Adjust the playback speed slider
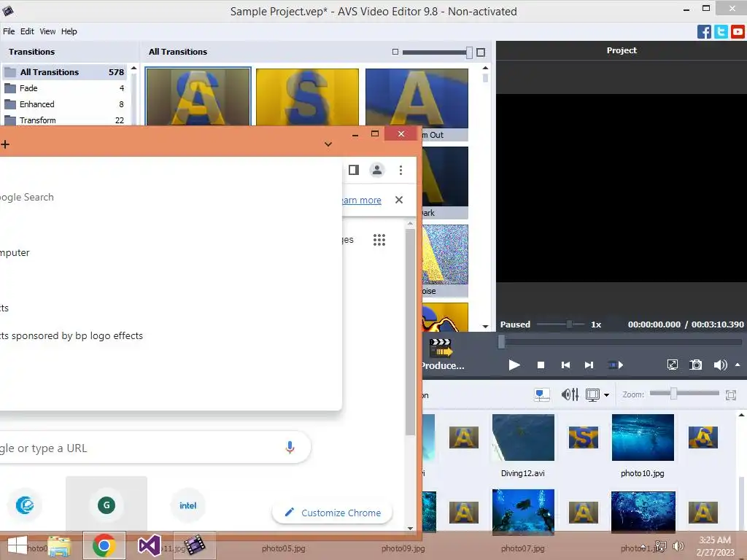The width and height of the screenshot is (747, 560). click(569, 324)
